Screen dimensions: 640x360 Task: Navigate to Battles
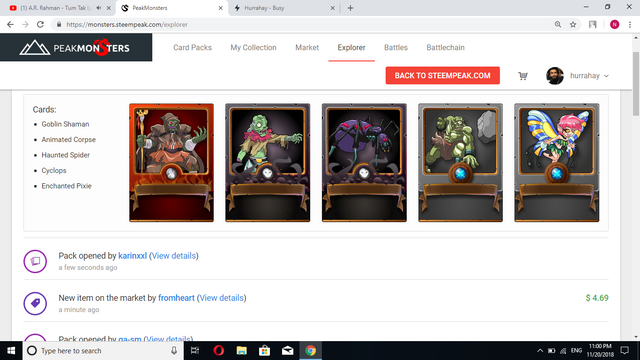pos(396,48)
